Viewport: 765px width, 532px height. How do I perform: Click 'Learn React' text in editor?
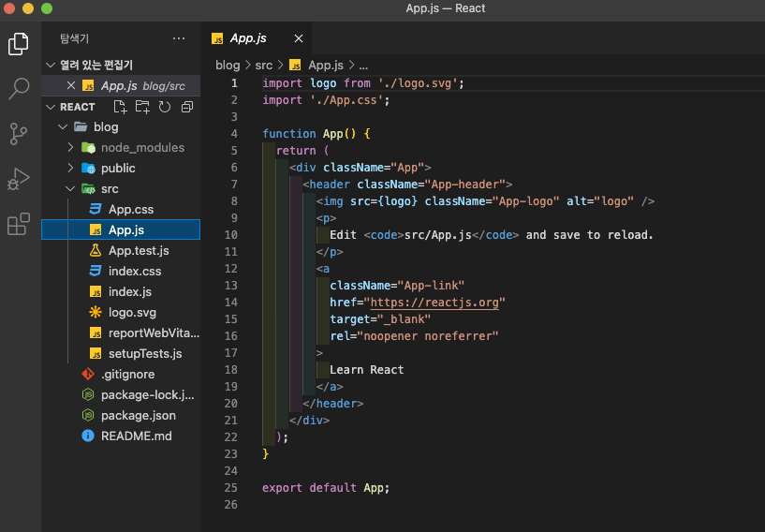(367, 370)
